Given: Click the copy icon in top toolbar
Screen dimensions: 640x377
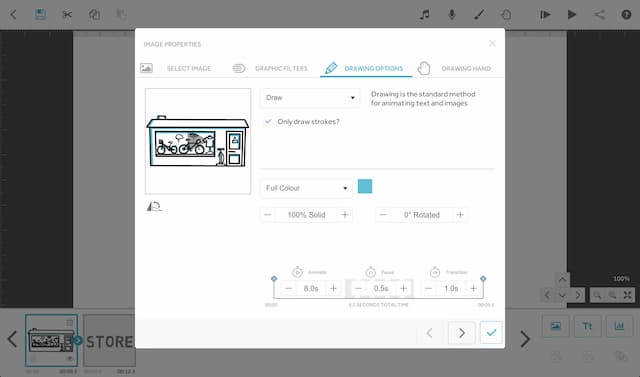Looking at the screenshot, I should pyautogui.click(x=94, y=15).
